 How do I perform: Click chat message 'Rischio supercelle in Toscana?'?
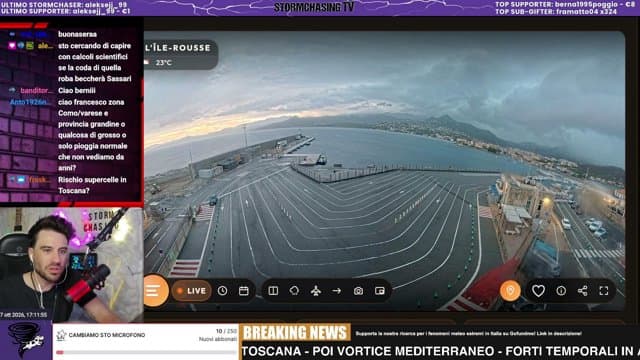tap(92, 185)
